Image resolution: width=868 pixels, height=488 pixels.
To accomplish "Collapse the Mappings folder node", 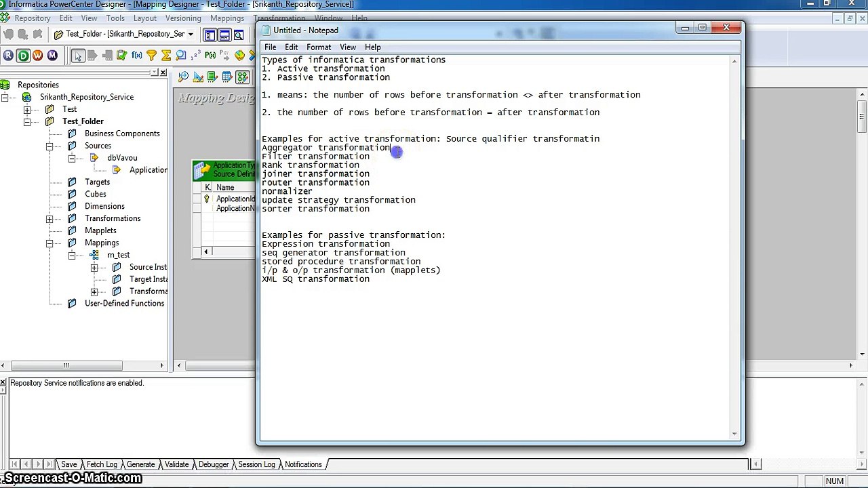I will pyautogui.click(x=50, y=243).
